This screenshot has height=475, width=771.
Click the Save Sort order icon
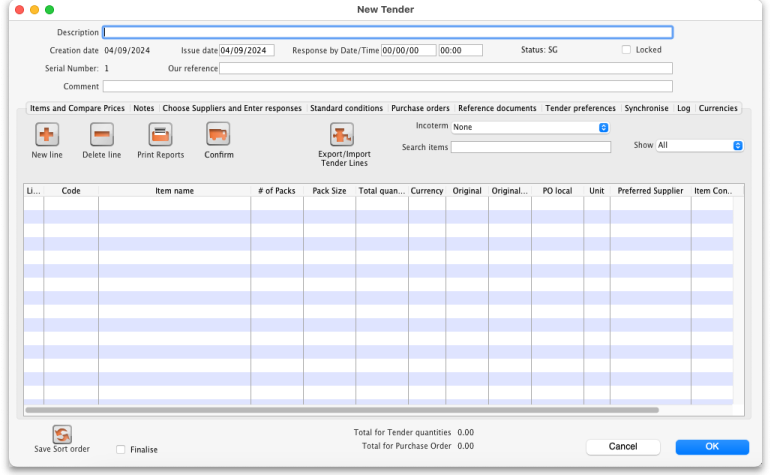click(x=62, y=434)
